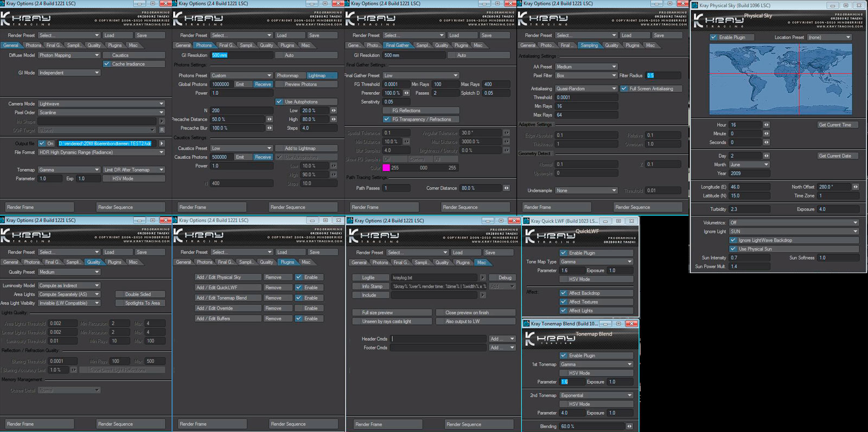Open the 2nd Tonemap Exponential dropdown
The width and height of the screenshot is (868, 432).
click(596, 396)
